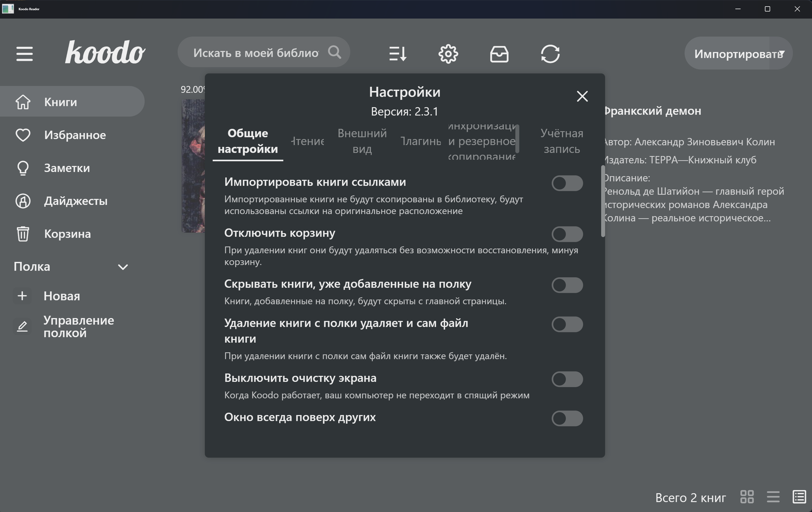This screenshot has height=512, width=812.
Task: Open Синхронизация и резервное копирование tab
Action: click(482, 141)
